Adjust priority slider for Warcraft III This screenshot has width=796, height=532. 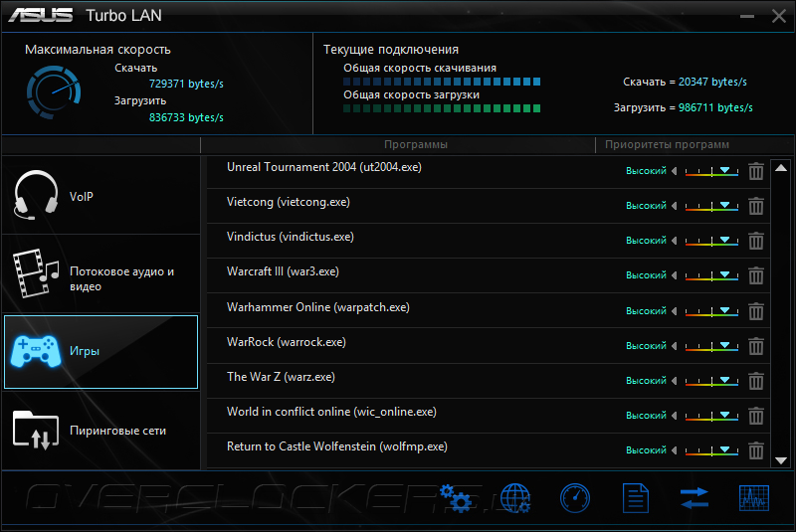pyautogui.click(x=711, y=275)
